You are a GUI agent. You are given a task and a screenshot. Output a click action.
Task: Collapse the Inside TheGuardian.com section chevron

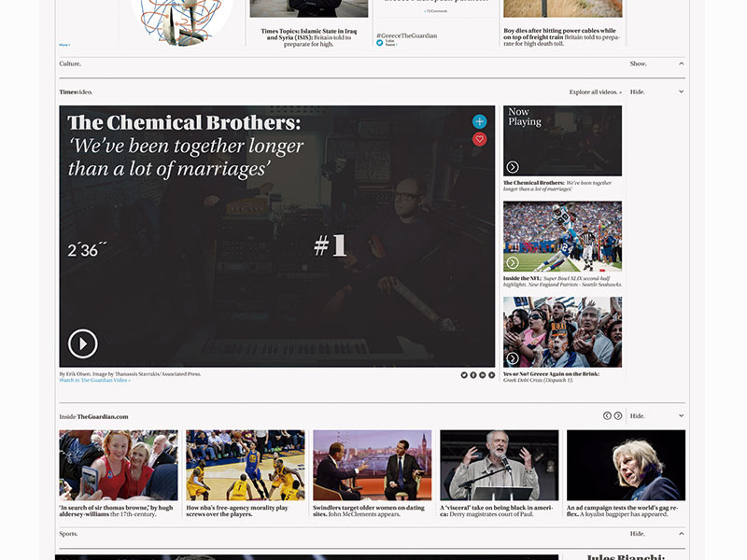(682, 415)
